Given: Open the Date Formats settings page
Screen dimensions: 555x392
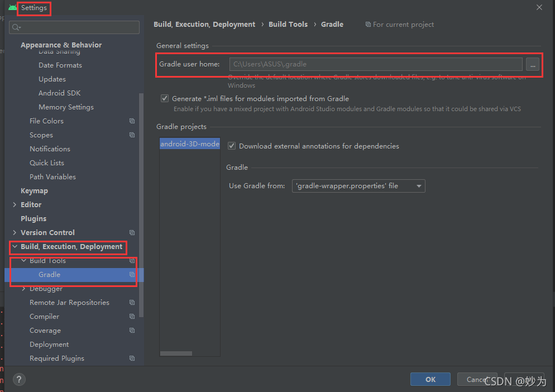Looking at the screenshot, I should click(x=60, y=65).
